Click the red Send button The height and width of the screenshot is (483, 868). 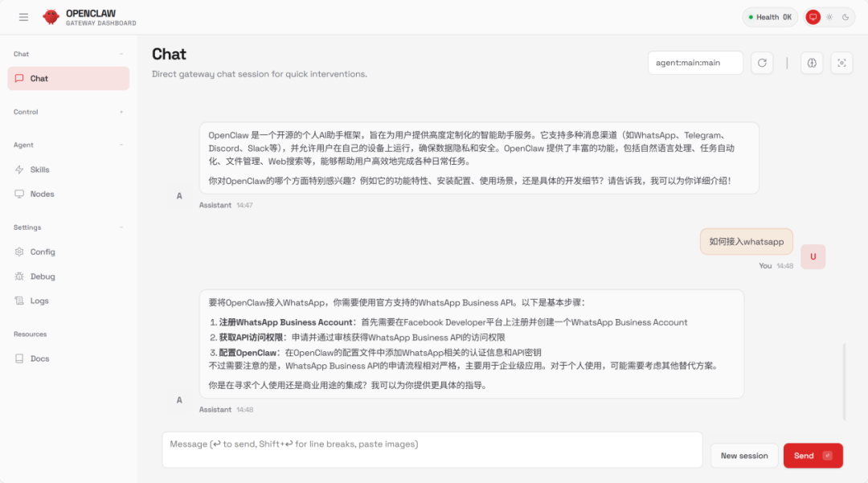[813, 456]
